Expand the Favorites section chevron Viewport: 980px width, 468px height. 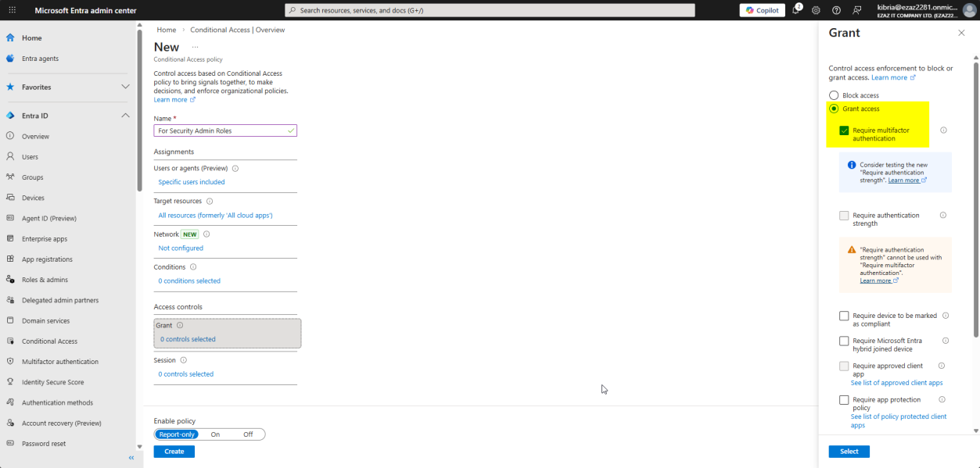[x=125, y=87]
